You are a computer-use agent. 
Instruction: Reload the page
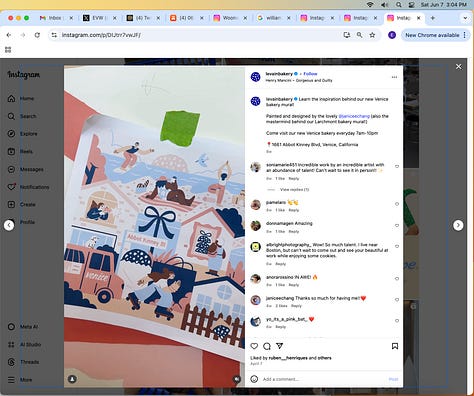[x=37, y=35]
